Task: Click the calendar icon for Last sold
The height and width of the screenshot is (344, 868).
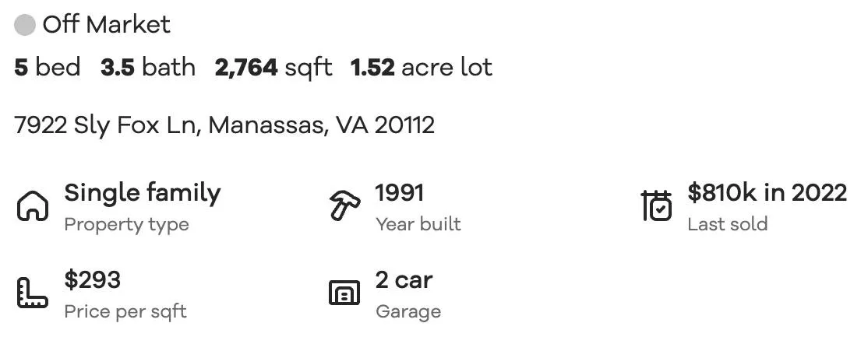Action: pos(657,205)
